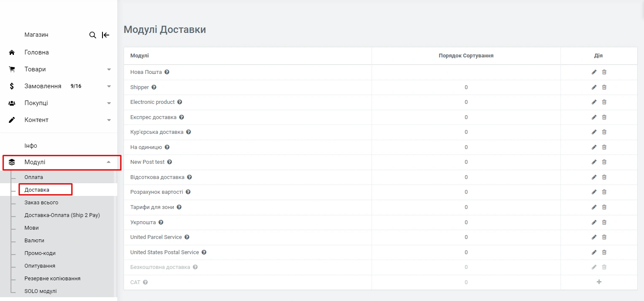Click the Порядок Сортування column header
This screenshot has height=301, width=644.
pyautogui.click(x=466, y=56)
